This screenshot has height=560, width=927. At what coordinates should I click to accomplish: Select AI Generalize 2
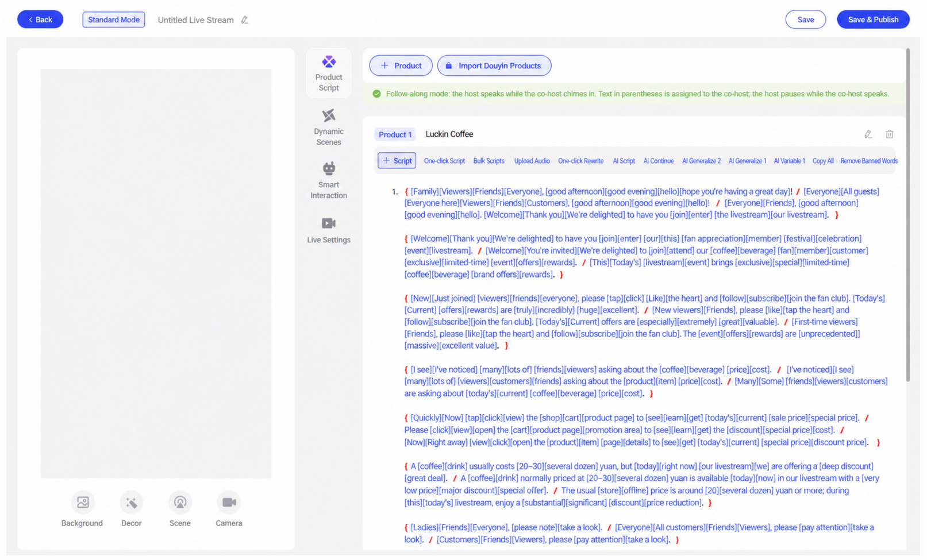click(x=701, y=161)
